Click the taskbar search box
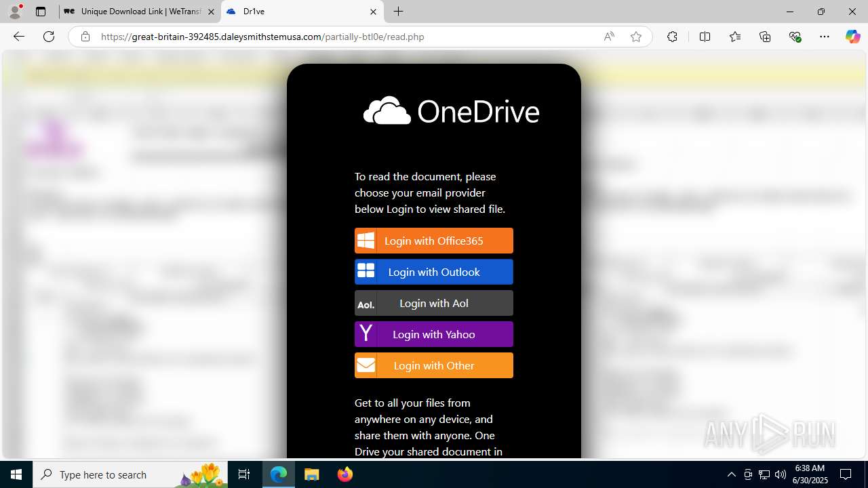 click(x=131, y=474)
